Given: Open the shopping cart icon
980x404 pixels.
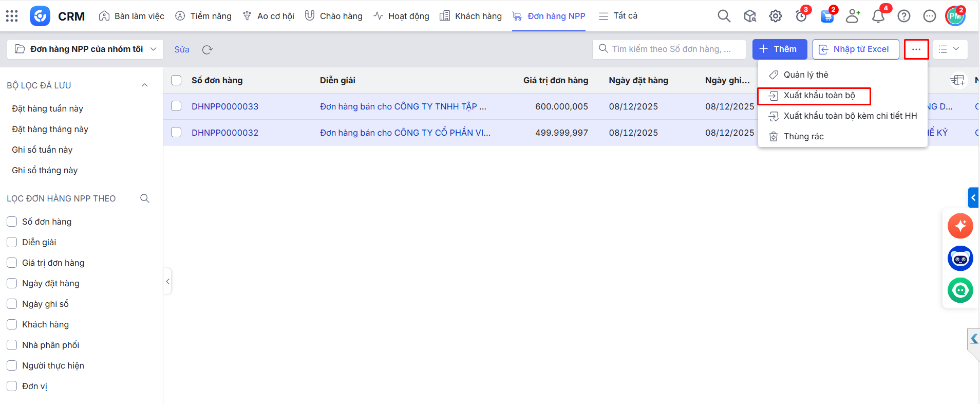Looking at the screenshot, I should click(826, 16).
